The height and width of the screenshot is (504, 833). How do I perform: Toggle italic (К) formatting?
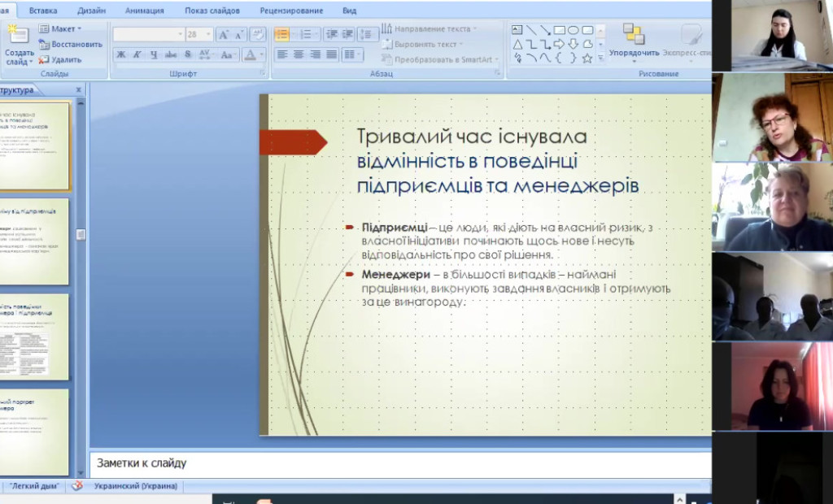[137, 55]
